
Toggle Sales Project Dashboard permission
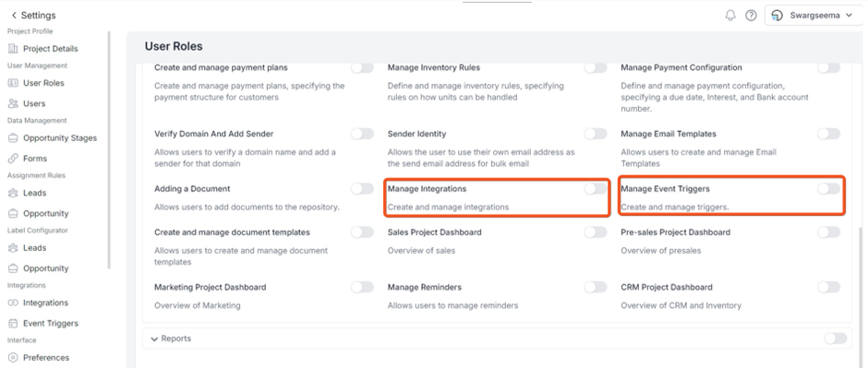point(595,232)
